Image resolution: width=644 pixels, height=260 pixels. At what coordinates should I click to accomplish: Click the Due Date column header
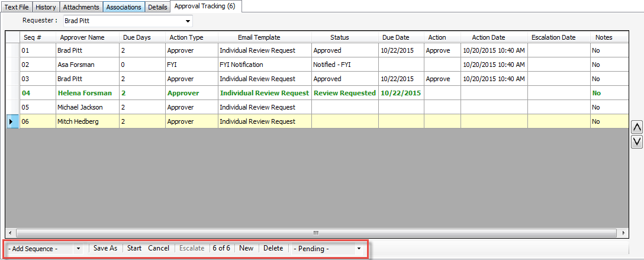pyautogui.click(x=401, y=37)
